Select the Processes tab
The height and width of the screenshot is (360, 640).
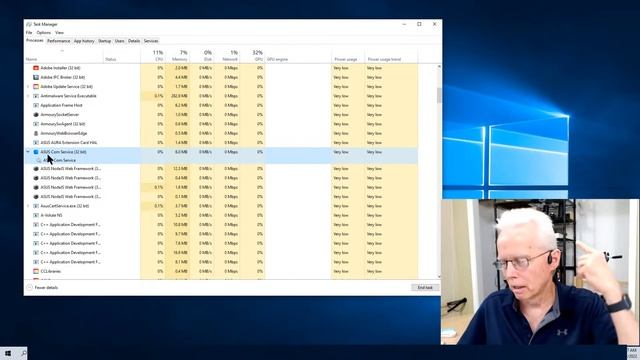pyautogui.click(x=35, y=40)
